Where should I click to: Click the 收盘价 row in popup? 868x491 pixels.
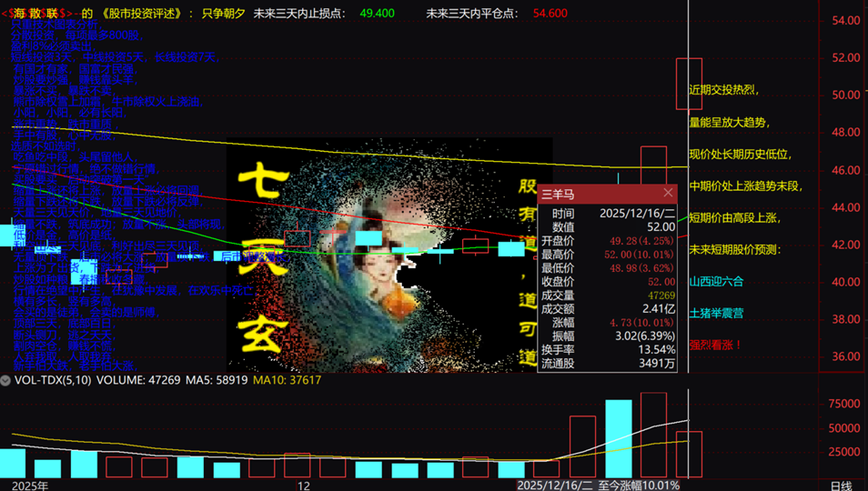click(x=607, y=282)
